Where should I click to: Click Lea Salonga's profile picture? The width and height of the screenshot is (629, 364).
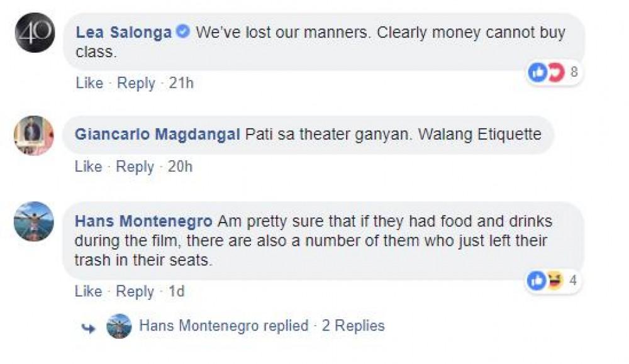coord(34,33)
